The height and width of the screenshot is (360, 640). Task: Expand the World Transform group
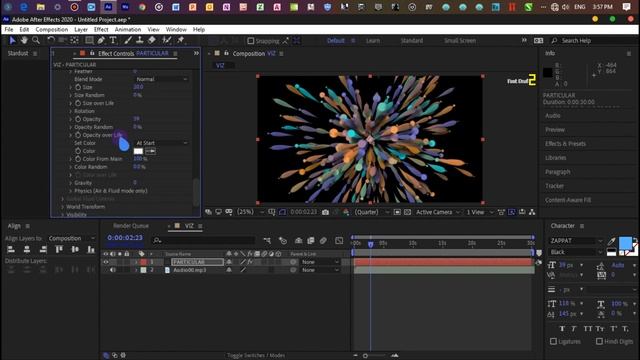[x=63, y=207]
